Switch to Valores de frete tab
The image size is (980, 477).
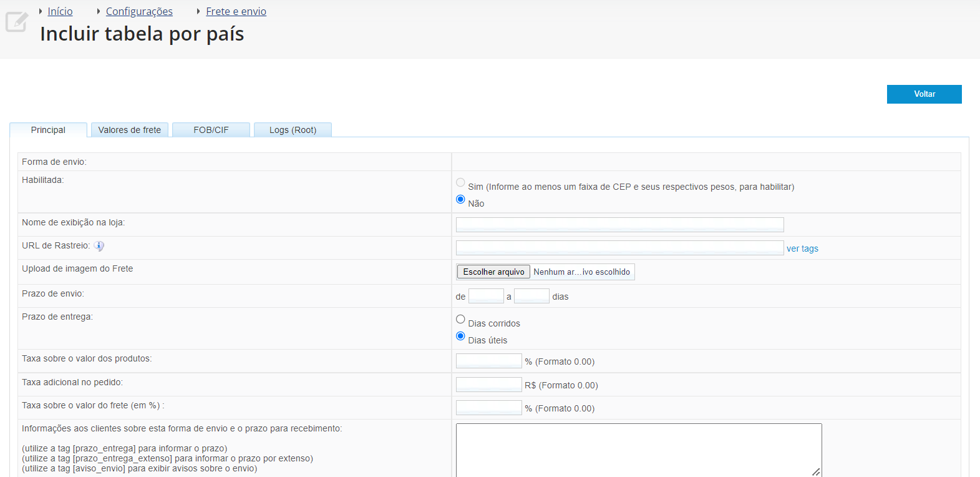pos(130,130)
